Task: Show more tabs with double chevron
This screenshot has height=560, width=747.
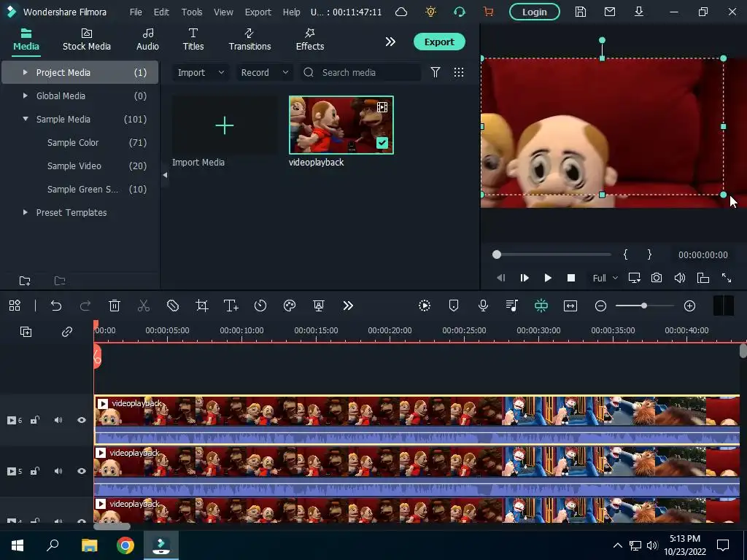Action: (390, 42)
